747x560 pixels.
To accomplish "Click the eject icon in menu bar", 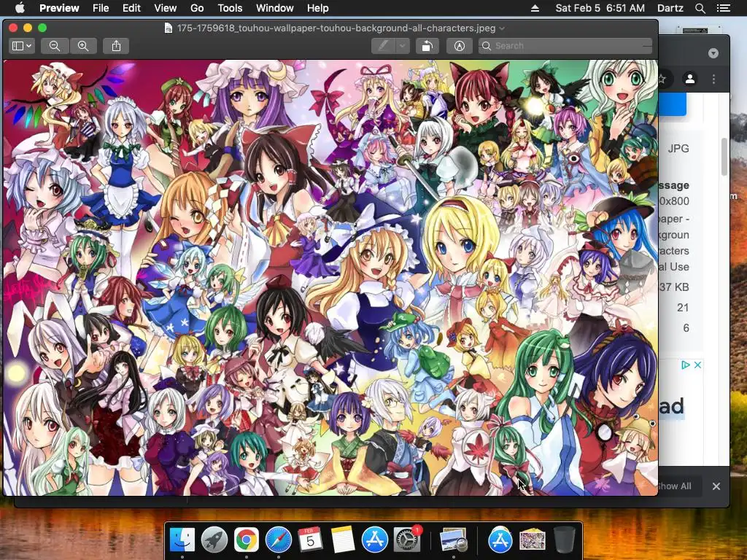I will [535, 8].
